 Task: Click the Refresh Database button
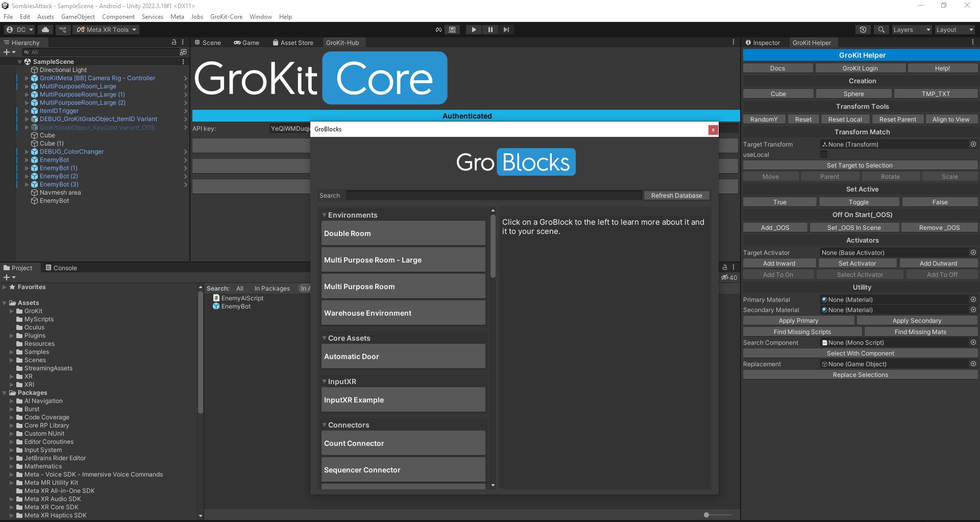pyautogui.click(x=676, y=196)
